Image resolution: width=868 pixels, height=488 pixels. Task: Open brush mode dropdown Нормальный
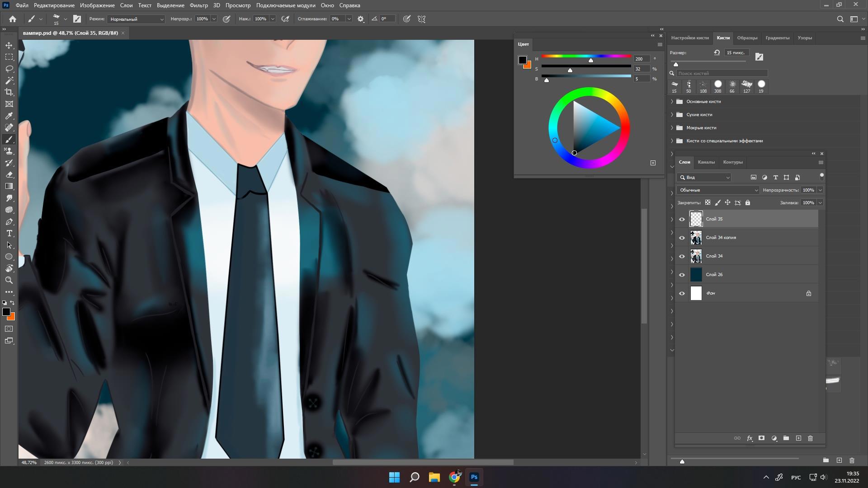coord(136,19)
